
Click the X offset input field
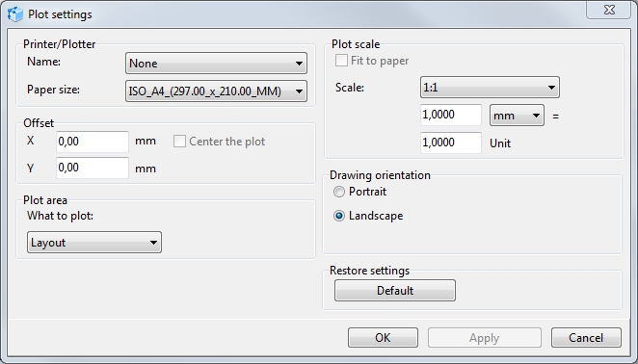coord(93,142)
